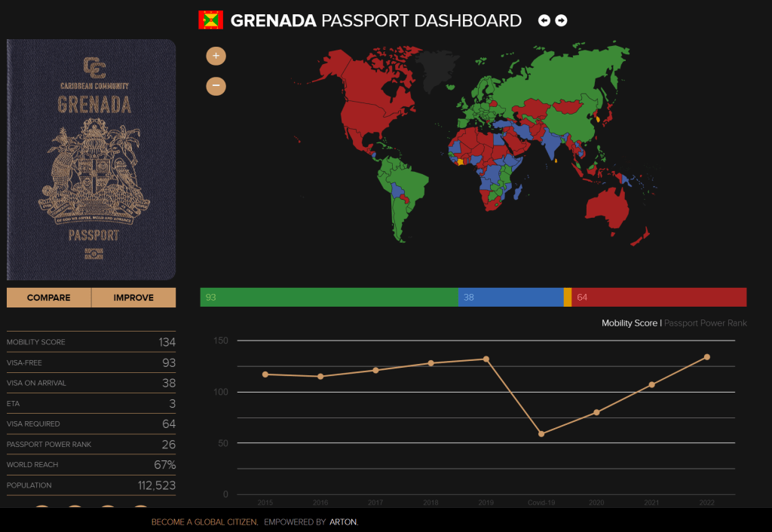Viewport: 772px width, 532px height.
Task: Switch chart to Passport Power Rank
Action: [706, 323]
